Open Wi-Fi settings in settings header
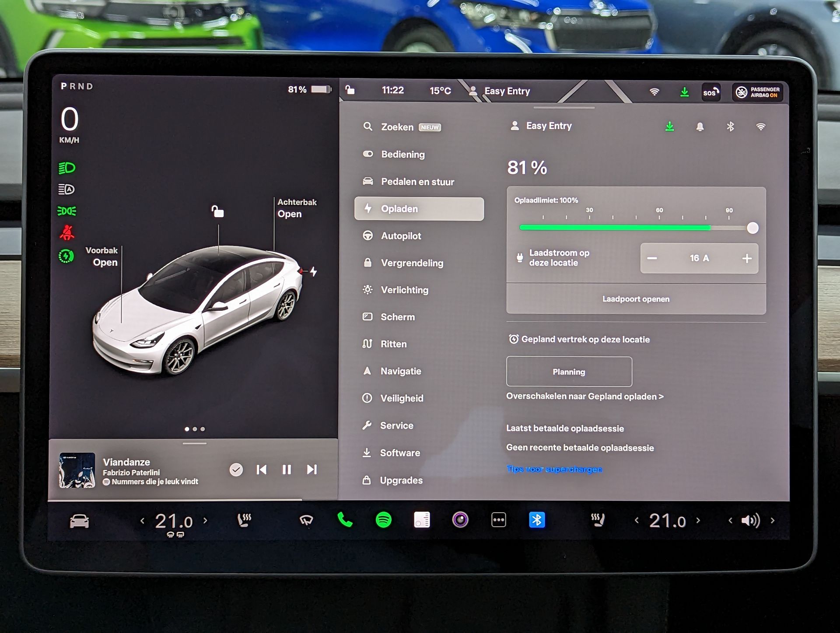This screenshot has width=840, height=633. point(761,127)
